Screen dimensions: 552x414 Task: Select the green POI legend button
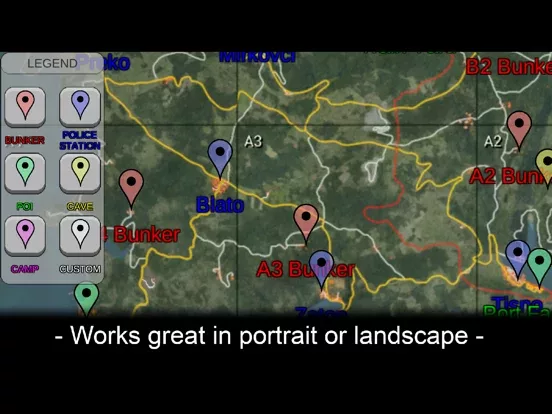[25, 173]
